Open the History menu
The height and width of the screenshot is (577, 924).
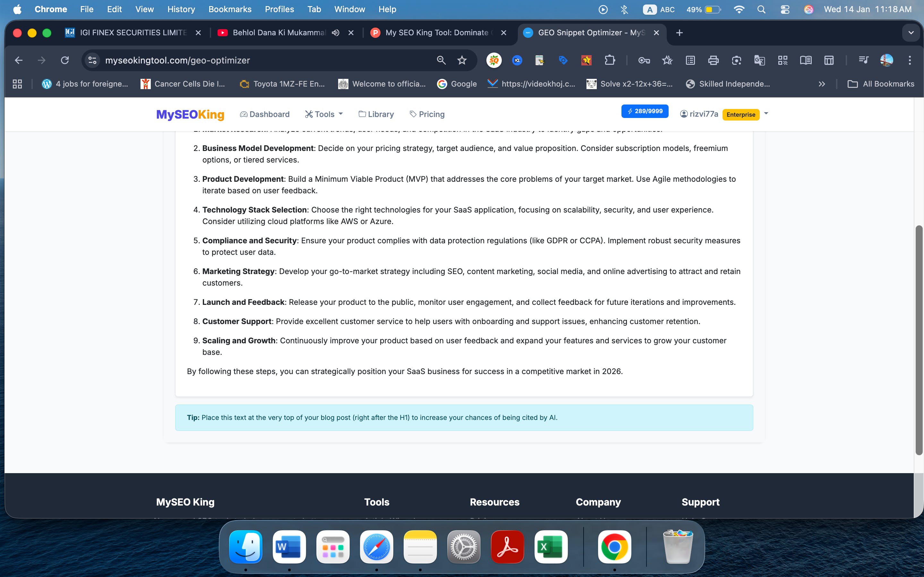(181, 9)
